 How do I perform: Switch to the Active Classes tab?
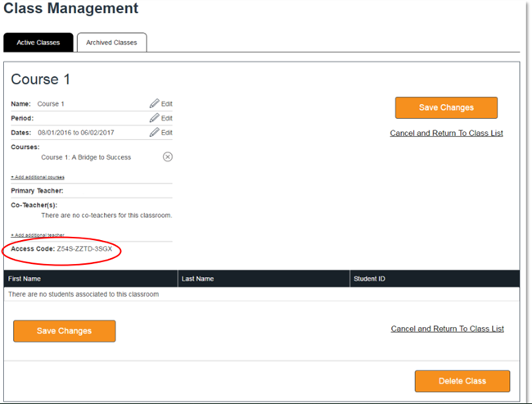click(x=38, y=43)
